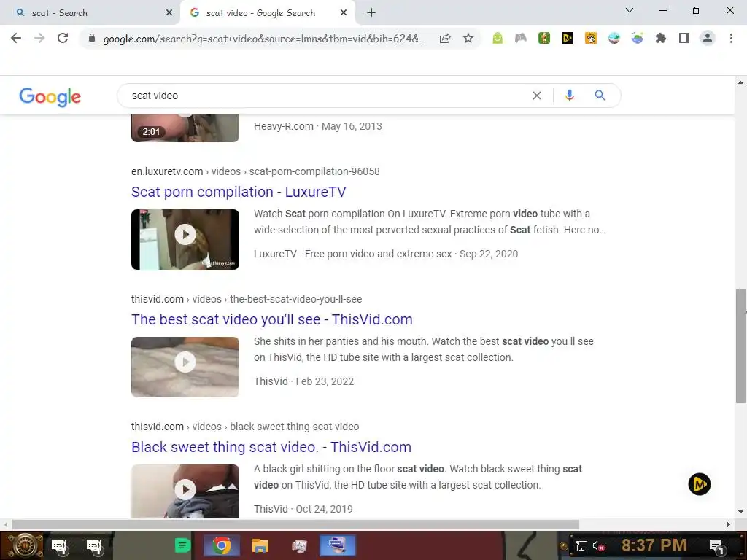This screenshot has height=560, width=747.
Task: Click the vertical scrollbar up arrow
Action: pyautogui.click(x=741, y=82)
